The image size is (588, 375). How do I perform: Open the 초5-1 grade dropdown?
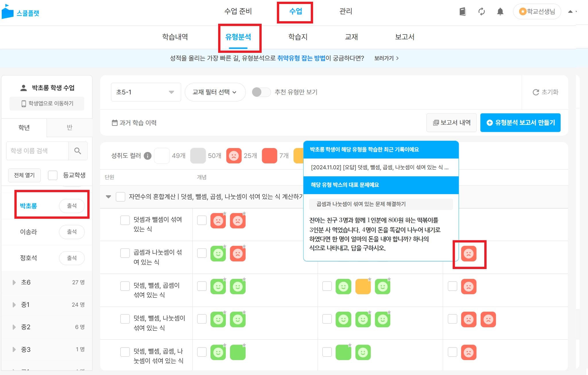pos(146,92)
